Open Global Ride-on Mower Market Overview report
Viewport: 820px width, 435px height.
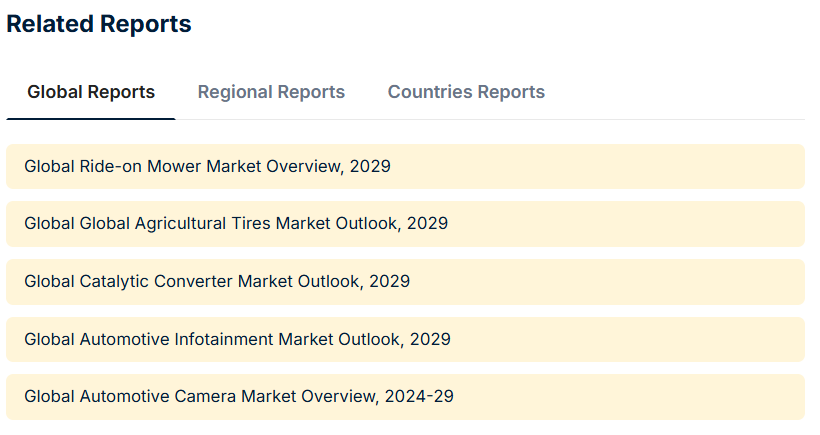click(x=207, y=166)
